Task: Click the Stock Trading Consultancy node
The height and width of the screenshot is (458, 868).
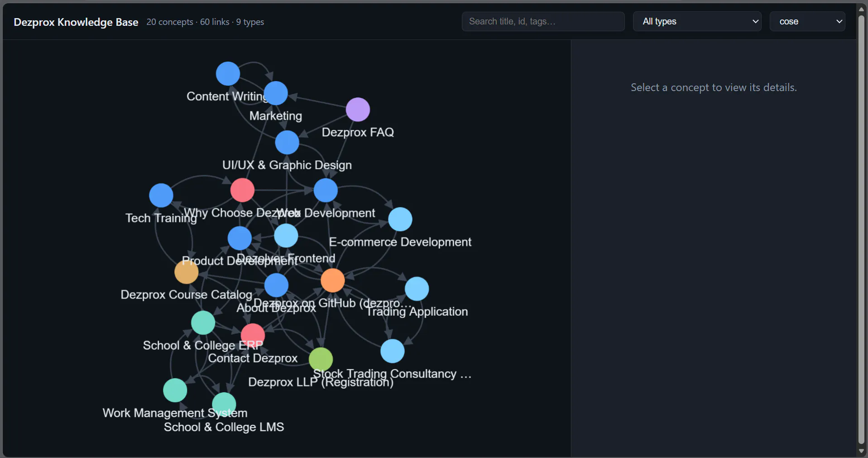Action: 393,351
